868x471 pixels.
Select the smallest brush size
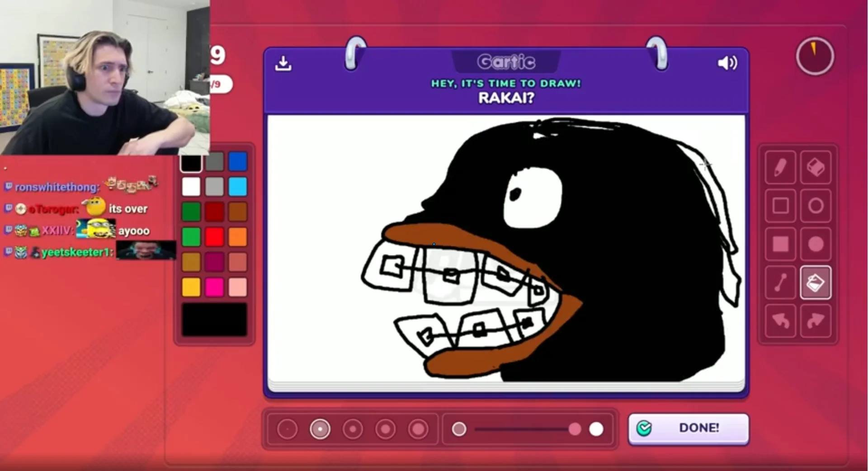(287, 429)
